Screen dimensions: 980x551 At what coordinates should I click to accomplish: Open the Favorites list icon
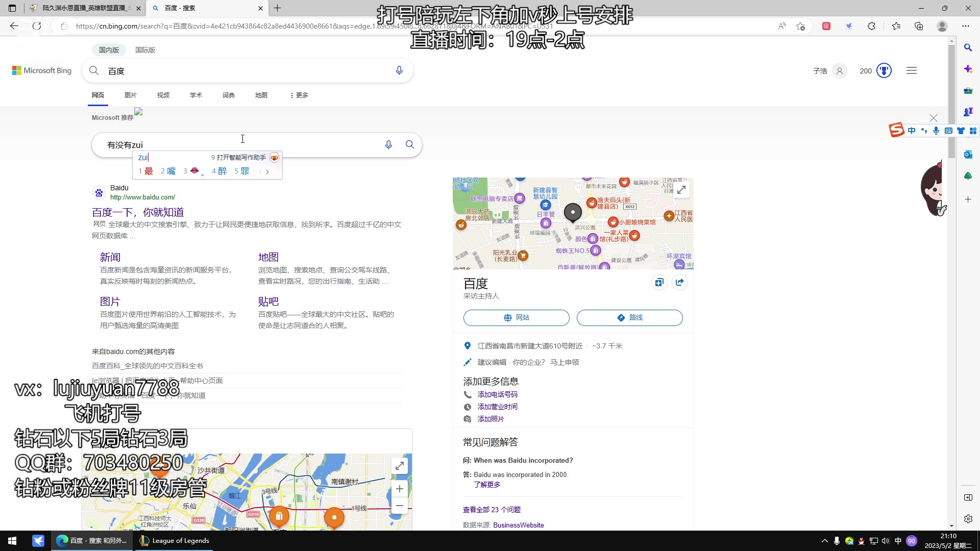pos(896,26)
